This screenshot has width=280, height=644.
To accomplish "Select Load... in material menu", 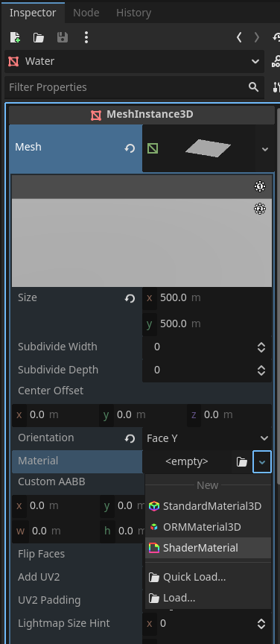I will (208, 598).
